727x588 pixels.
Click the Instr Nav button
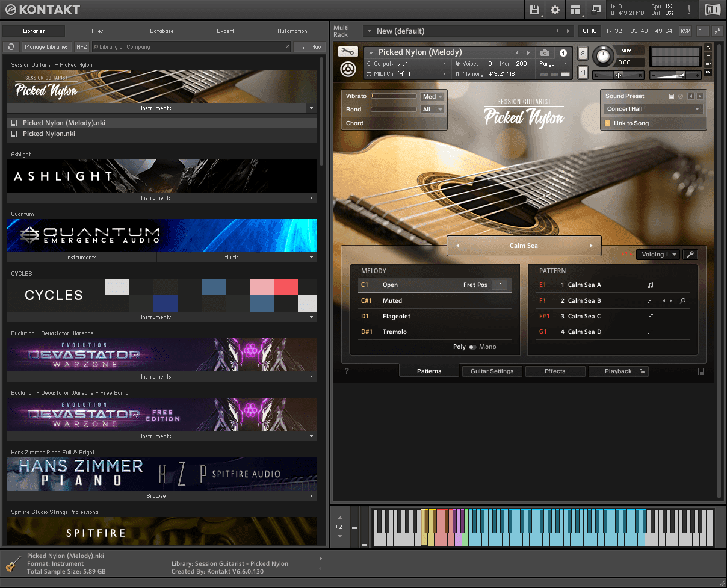[310, 47]
